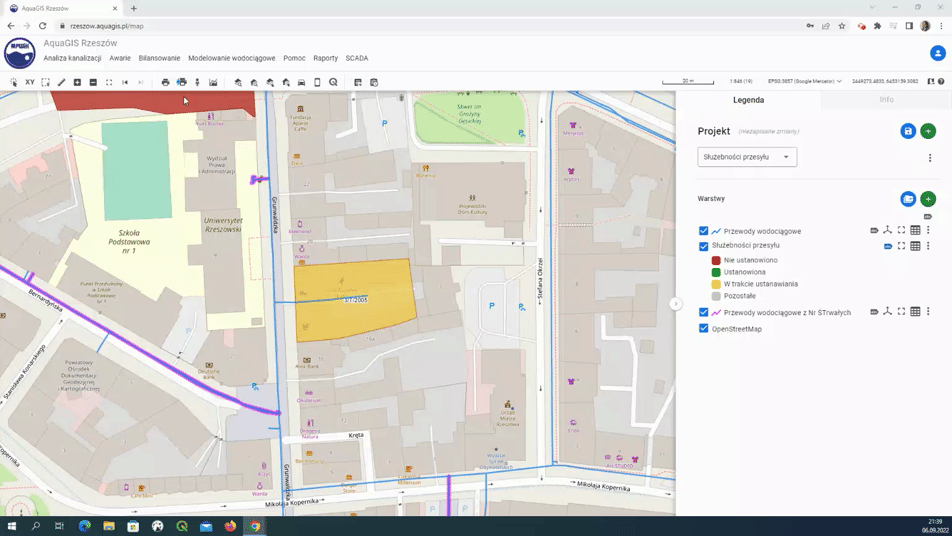Open the help question mark icon
This screenshot has height=536, width=952.
pos(941,82)
